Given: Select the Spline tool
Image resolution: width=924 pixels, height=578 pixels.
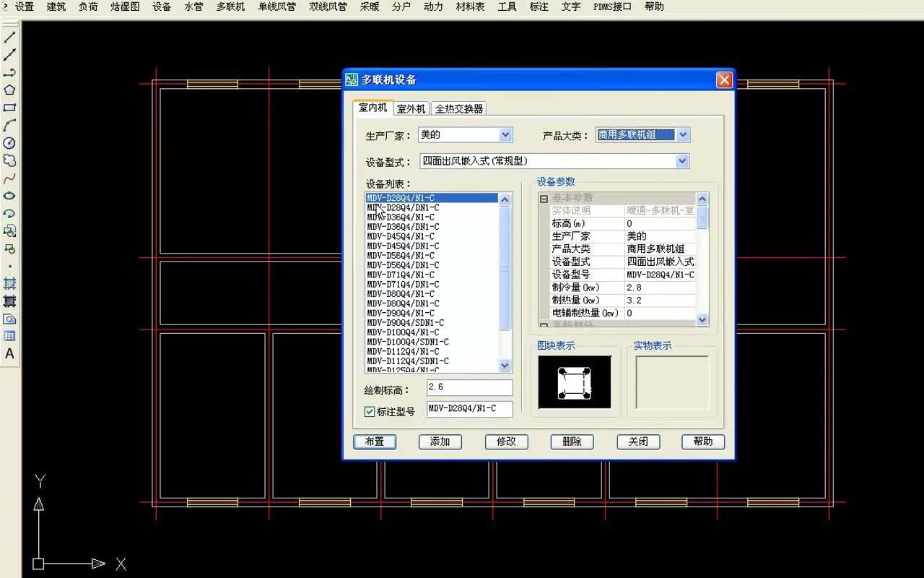Looking at the screenshot, I should tap(9, 178).
